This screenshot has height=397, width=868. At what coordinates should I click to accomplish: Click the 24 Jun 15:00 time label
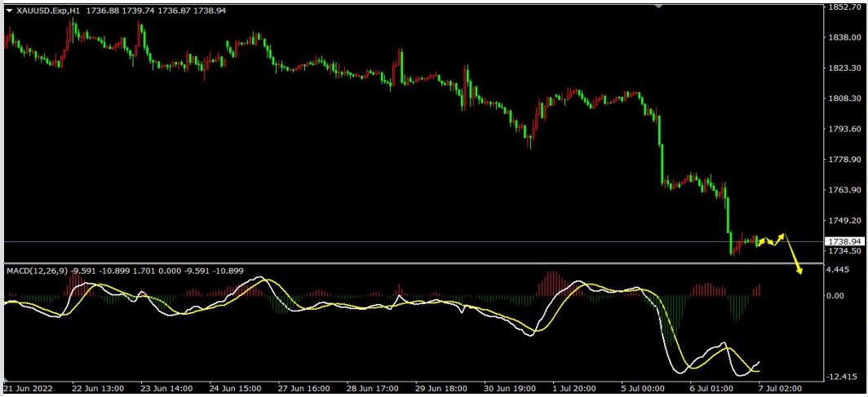[x=235, y=389]
